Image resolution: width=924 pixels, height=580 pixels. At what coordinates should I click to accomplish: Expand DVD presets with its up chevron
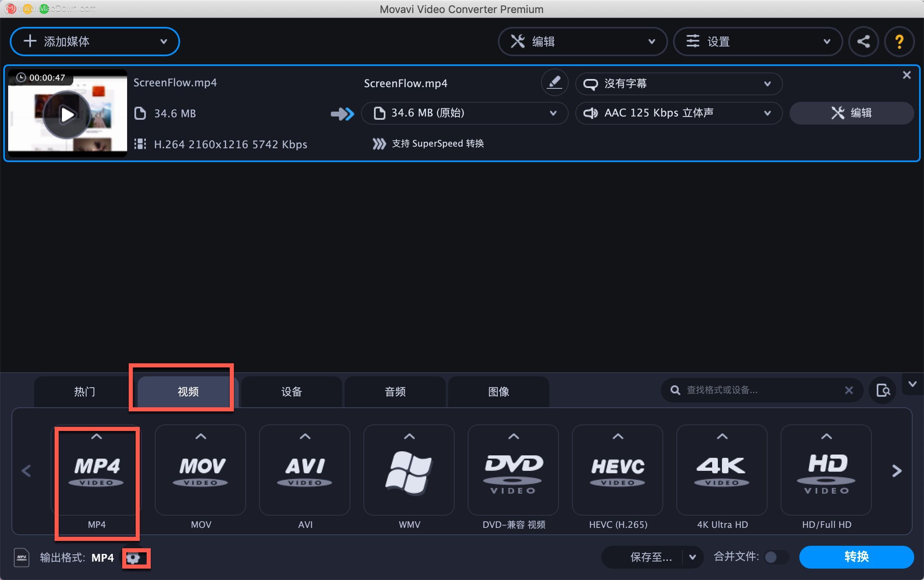514,437
